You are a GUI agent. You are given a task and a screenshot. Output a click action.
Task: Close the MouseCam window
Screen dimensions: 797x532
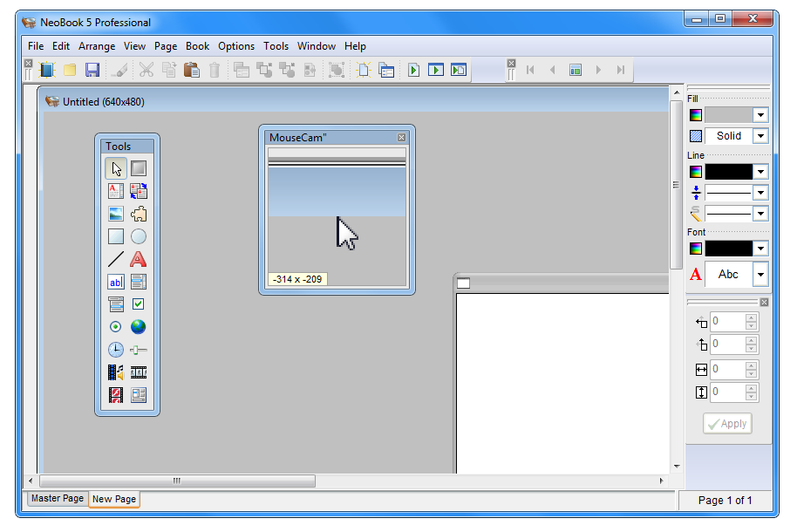pyautogui.click(x=401, y=137)
